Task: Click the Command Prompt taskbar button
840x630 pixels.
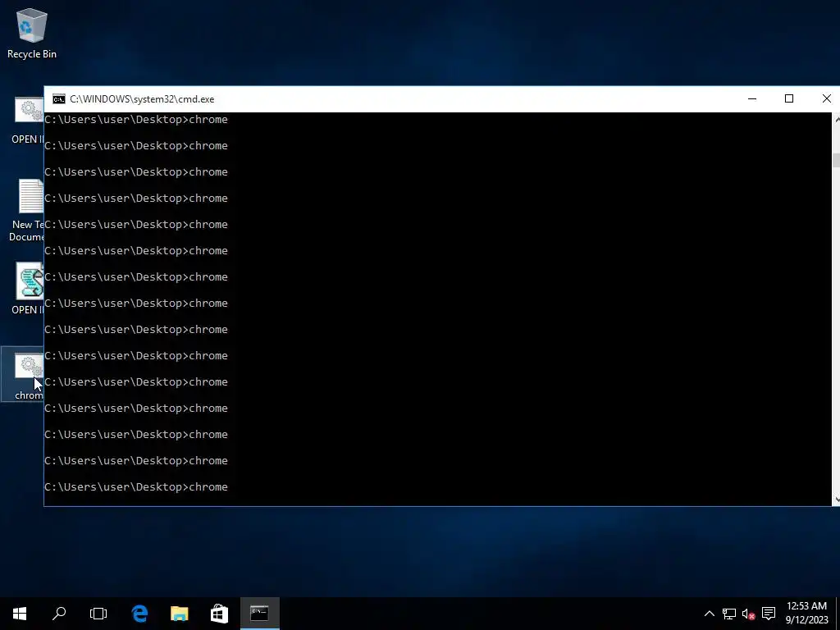Action: (x=259, y=614)
